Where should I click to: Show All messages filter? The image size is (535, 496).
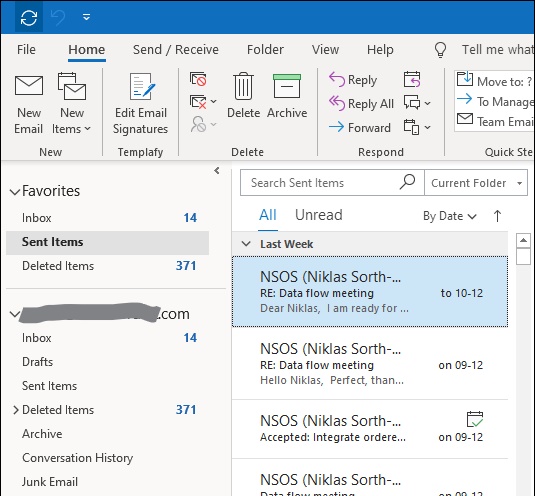pyautogui.click(x=268, y=215)
